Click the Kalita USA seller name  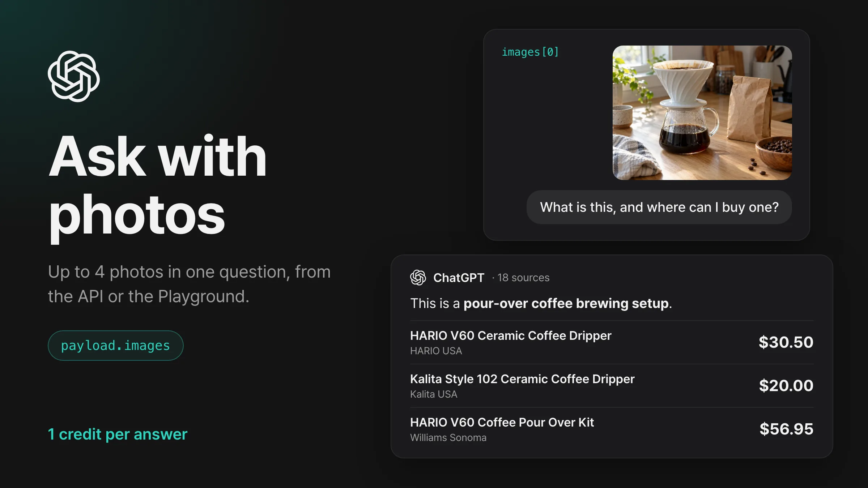434,394
